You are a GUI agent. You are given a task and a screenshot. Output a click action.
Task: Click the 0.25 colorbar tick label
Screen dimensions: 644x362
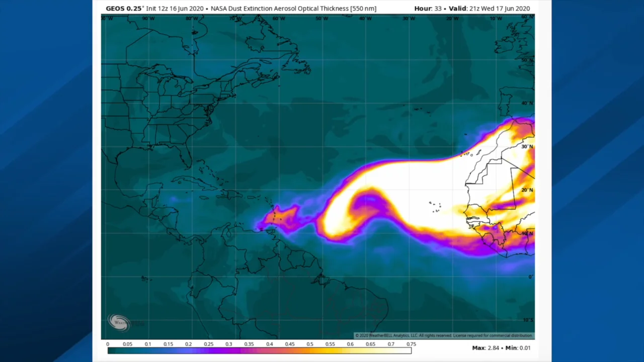209,344
